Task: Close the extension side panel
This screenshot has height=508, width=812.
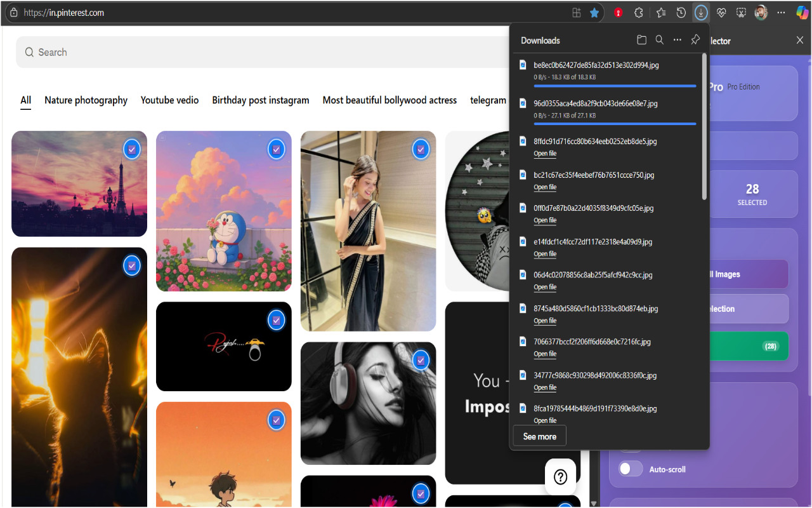Action: tap(800, 40)
